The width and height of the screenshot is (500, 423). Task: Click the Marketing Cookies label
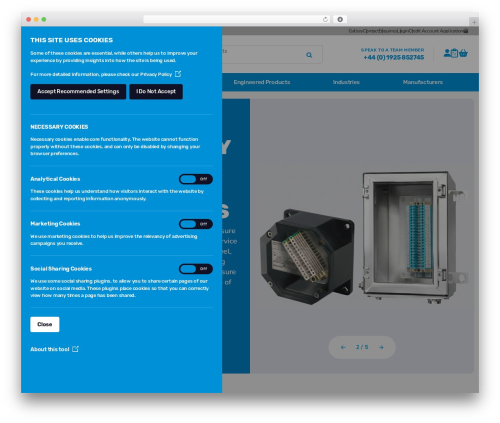click(55, 224)
